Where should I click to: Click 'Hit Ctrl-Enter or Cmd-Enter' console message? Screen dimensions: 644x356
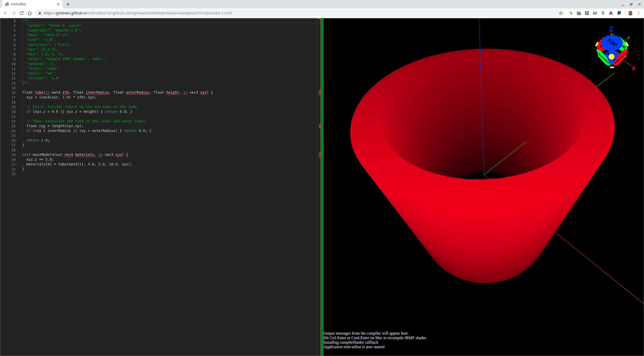(x=375, y=338)
